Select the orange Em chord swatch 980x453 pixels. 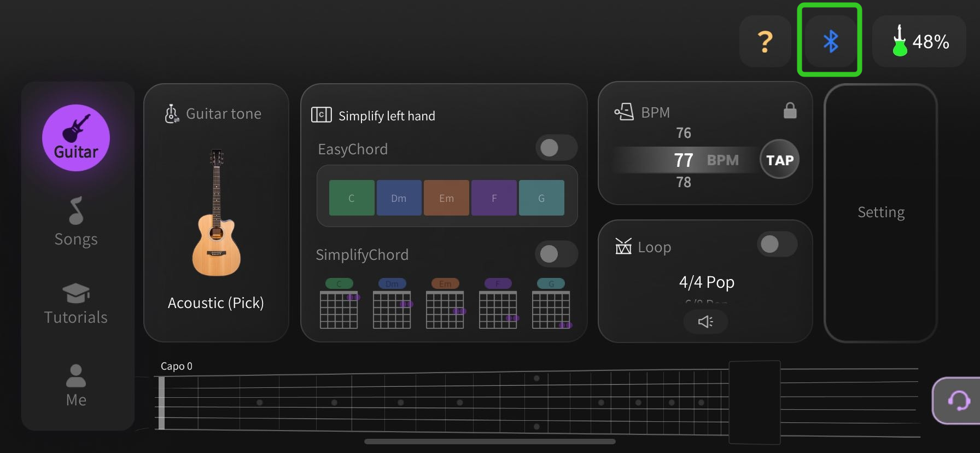446,198
